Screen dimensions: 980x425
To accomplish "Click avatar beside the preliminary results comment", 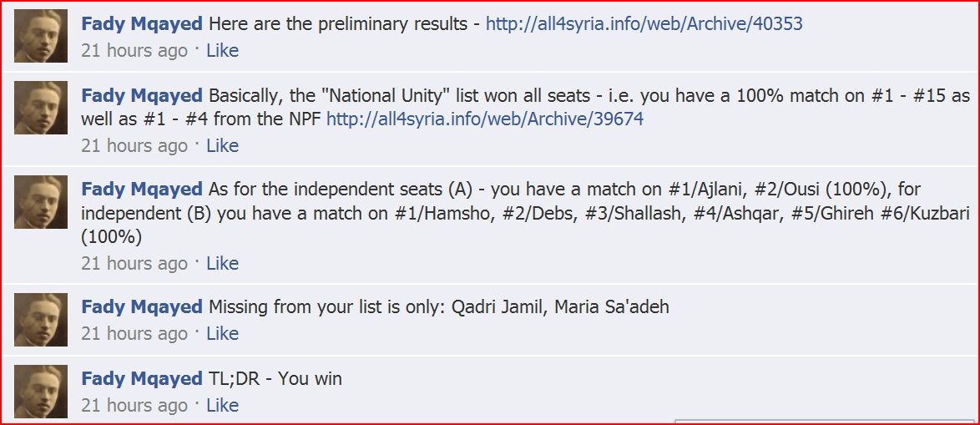I will pos(41,36).
